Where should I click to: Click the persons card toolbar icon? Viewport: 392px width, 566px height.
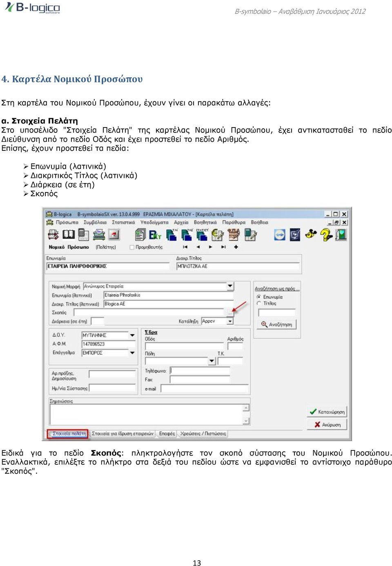53,234
